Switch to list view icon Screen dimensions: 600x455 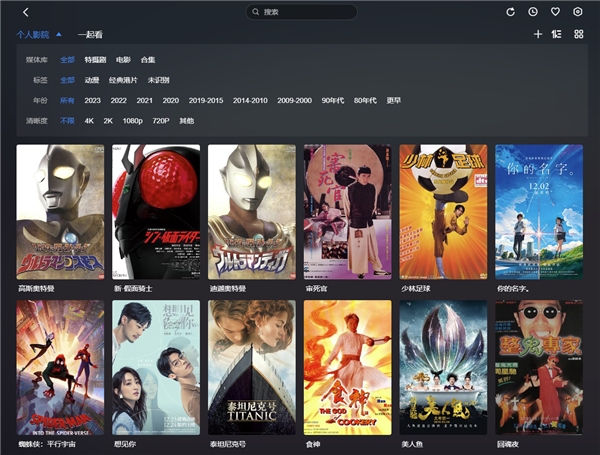556,34
